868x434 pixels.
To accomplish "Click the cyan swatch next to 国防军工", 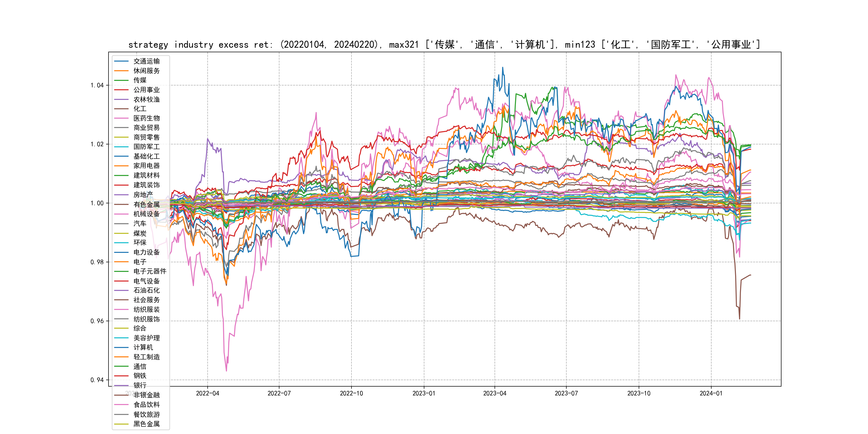I will point(121,147).
